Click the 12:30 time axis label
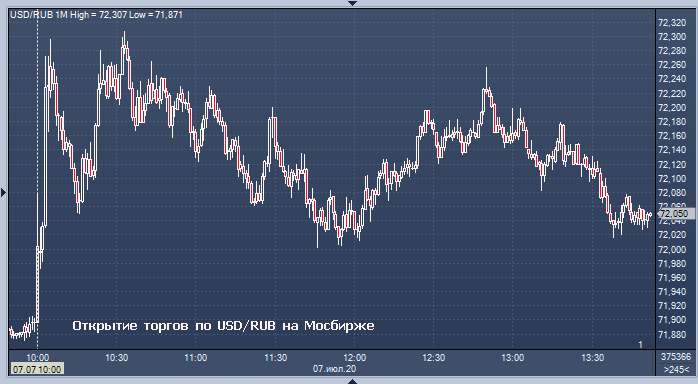The width and height of the screenshot is (698, 384). coord(434,358)
